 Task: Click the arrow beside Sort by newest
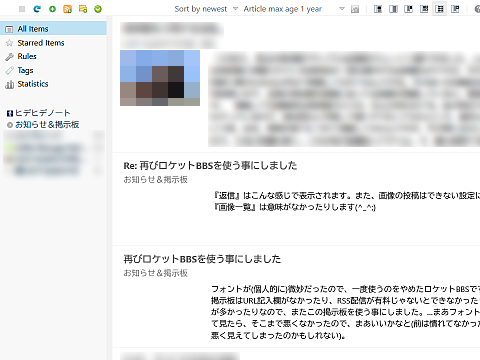(x=235, y=9)
